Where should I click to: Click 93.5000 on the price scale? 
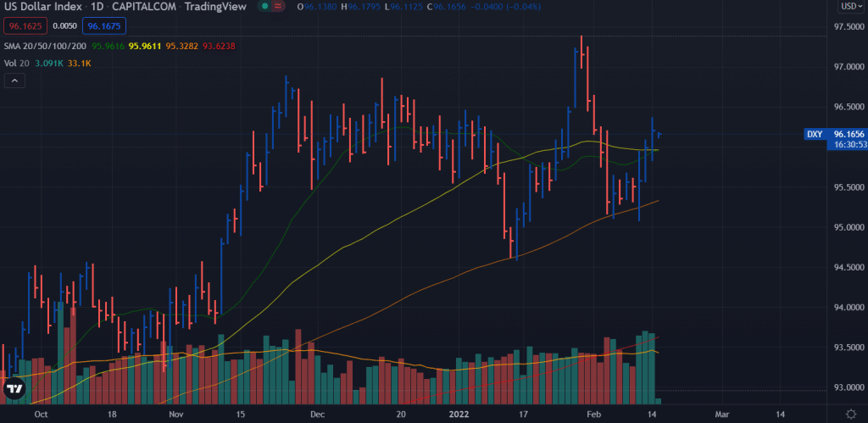click(x=849, y=348)
